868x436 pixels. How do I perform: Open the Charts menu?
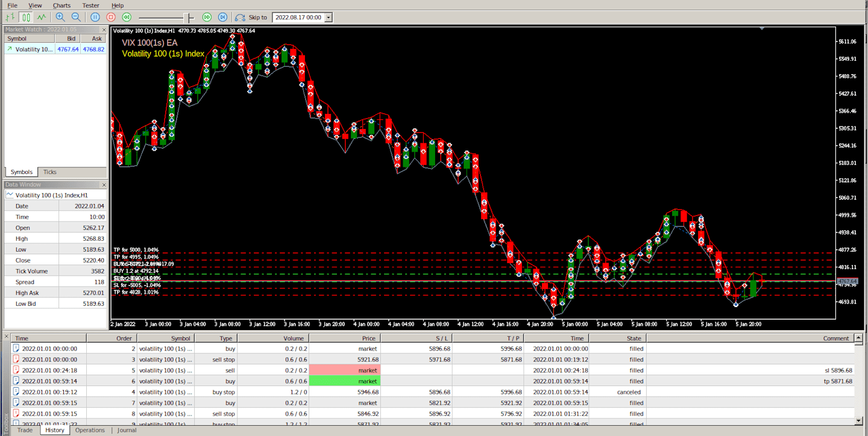(61, 5)
